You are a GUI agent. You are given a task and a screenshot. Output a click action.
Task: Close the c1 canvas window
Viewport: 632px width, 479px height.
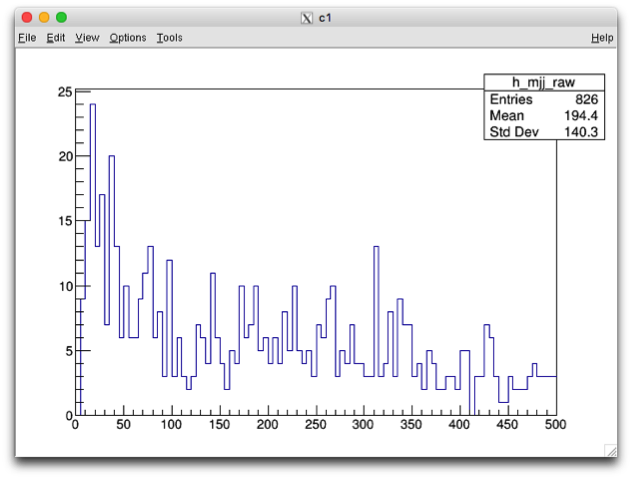(27, 18)
